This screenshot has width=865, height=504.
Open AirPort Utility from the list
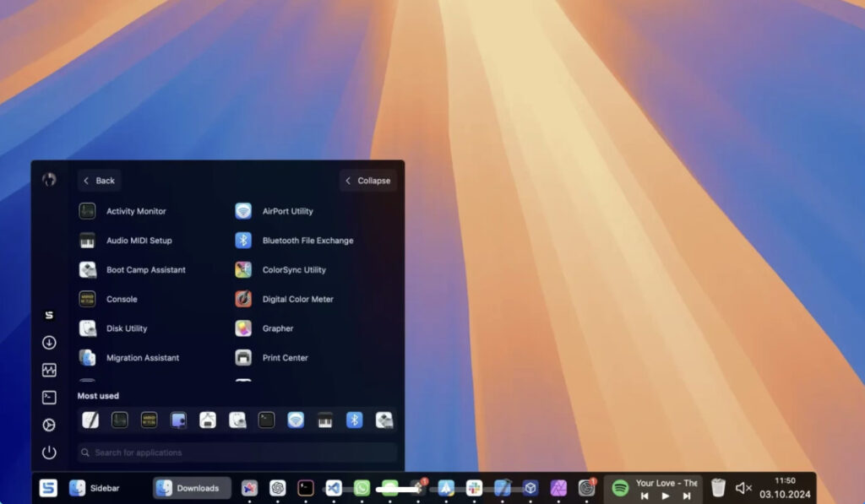[274, 211]
